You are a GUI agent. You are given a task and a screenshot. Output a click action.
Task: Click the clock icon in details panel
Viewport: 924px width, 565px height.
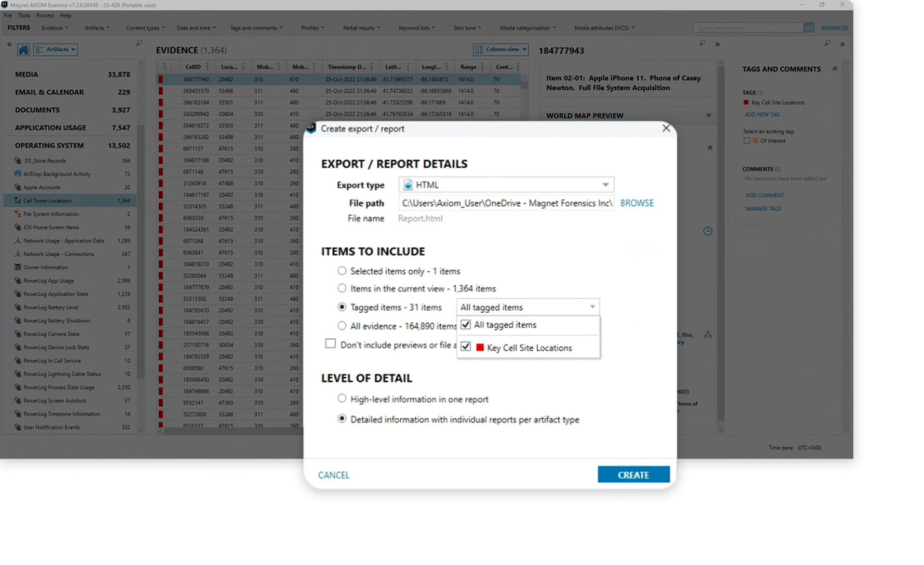(x=707, y=231)
